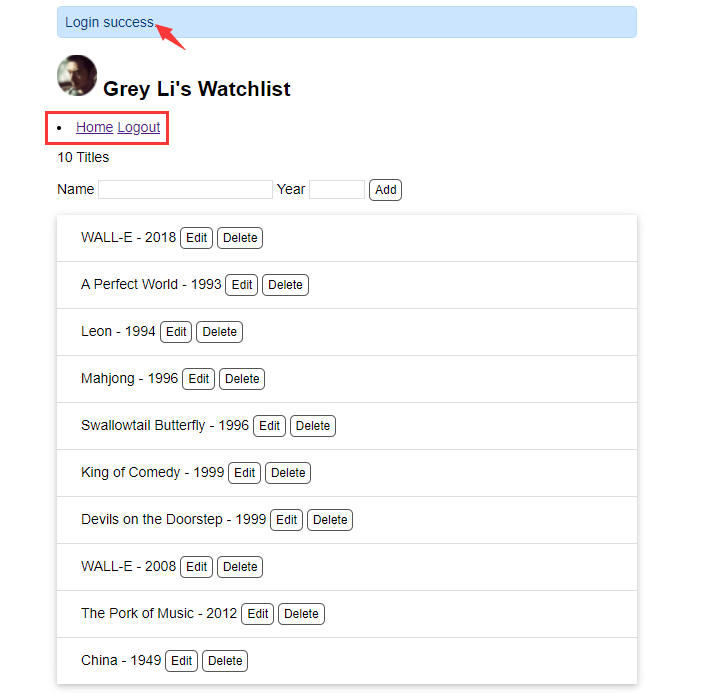
Task: Delete the Mahjong 1996 entry
Action: click(x=242, y=379)
